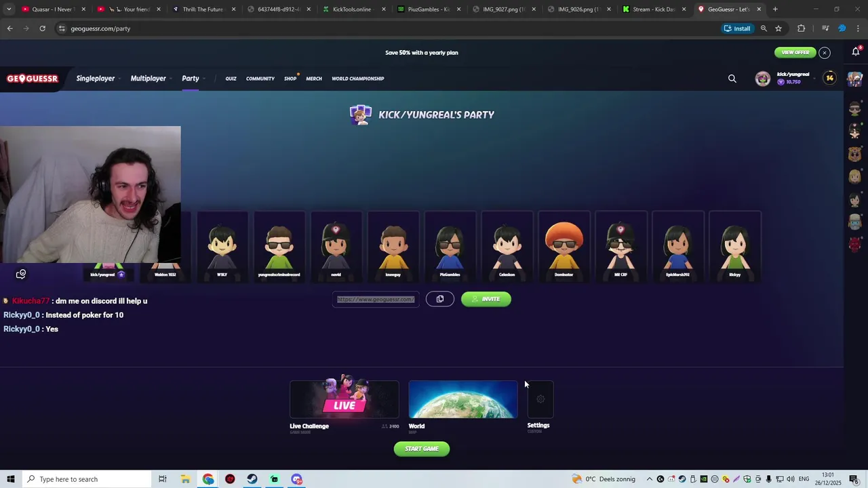
Task: Click the level 14 badge
Action: pyautogui.click(x=829, y=79)
